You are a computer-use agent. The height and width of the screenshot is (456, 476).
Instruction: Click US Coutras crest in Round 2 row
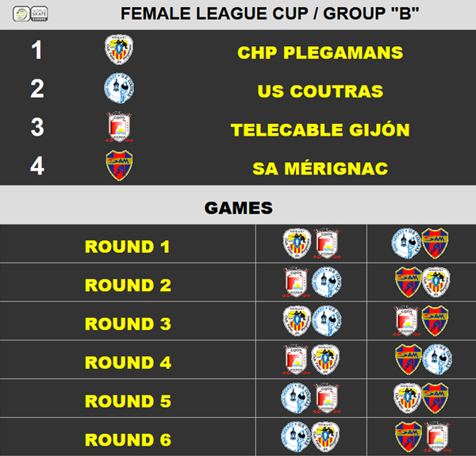(x=327, y=282)
